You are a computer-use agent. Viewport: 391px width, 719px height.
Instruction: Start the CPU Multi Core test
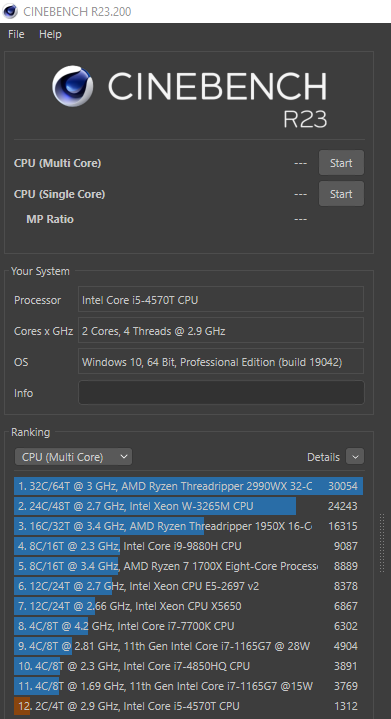[341, 163]
